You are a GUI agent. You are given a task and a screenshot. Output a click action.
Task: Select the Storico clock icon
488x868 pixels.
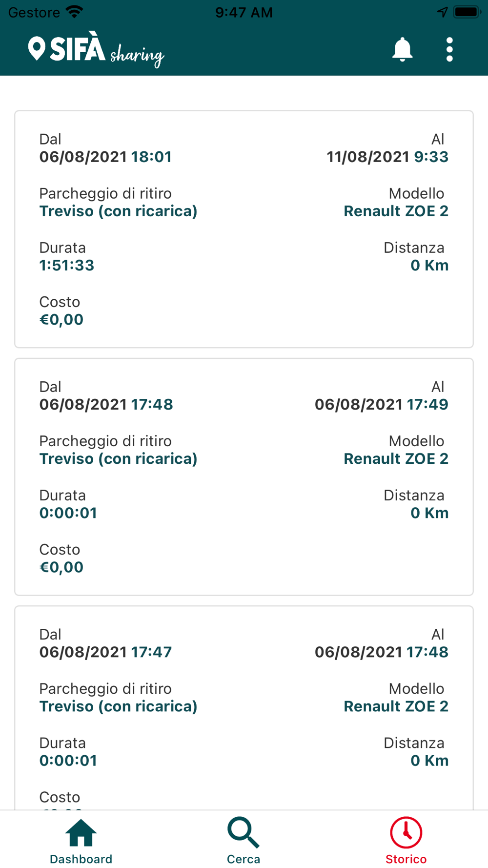point(406,832)
